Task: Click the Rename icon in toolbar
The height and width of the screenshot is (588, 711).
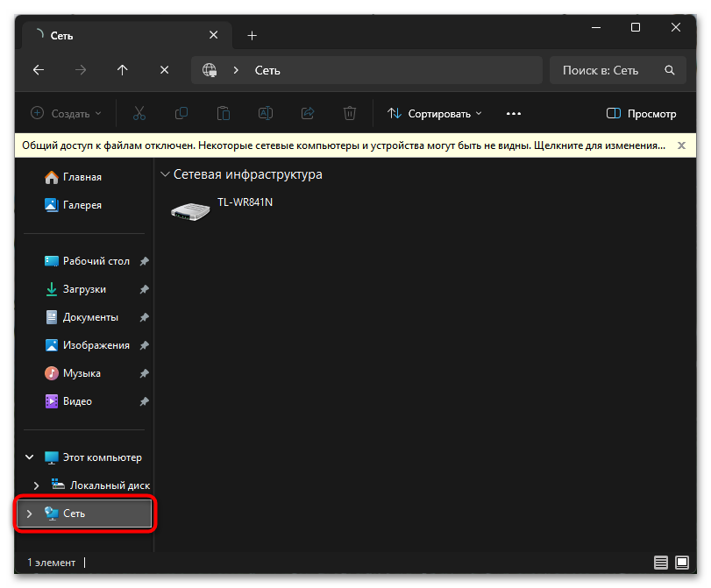Action: tap(266, 114)
